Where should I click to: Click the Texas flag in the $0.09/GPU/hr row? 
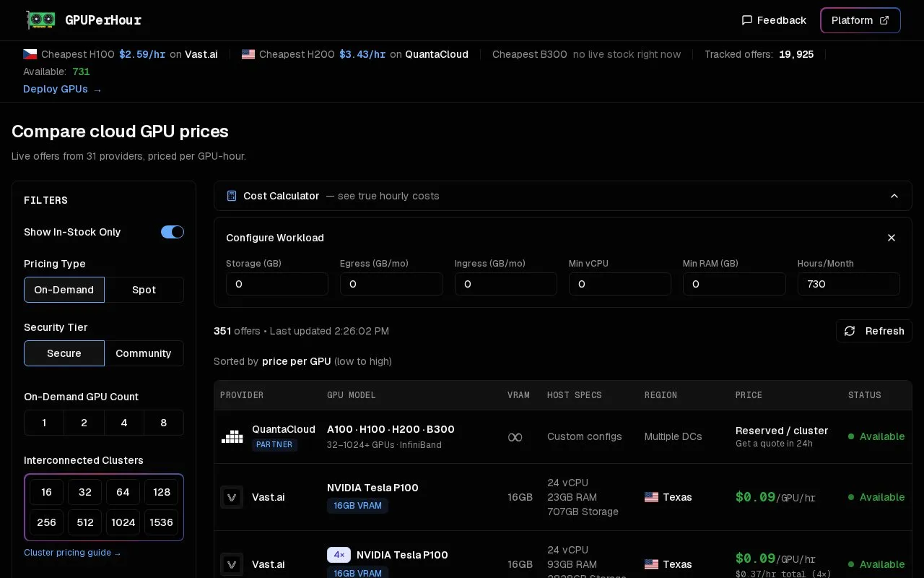point(651,497)
